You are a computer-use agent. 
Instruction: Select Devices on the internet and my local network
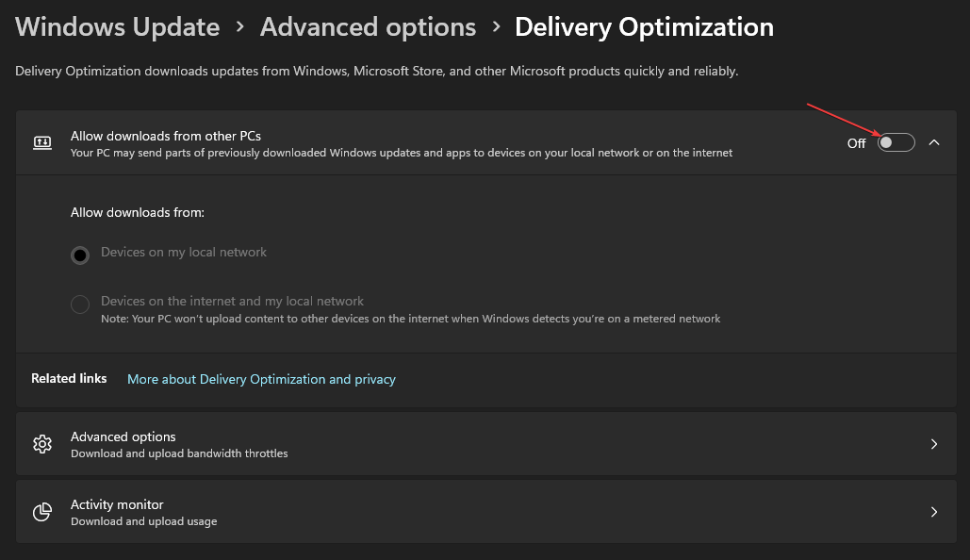click(79, 304)
